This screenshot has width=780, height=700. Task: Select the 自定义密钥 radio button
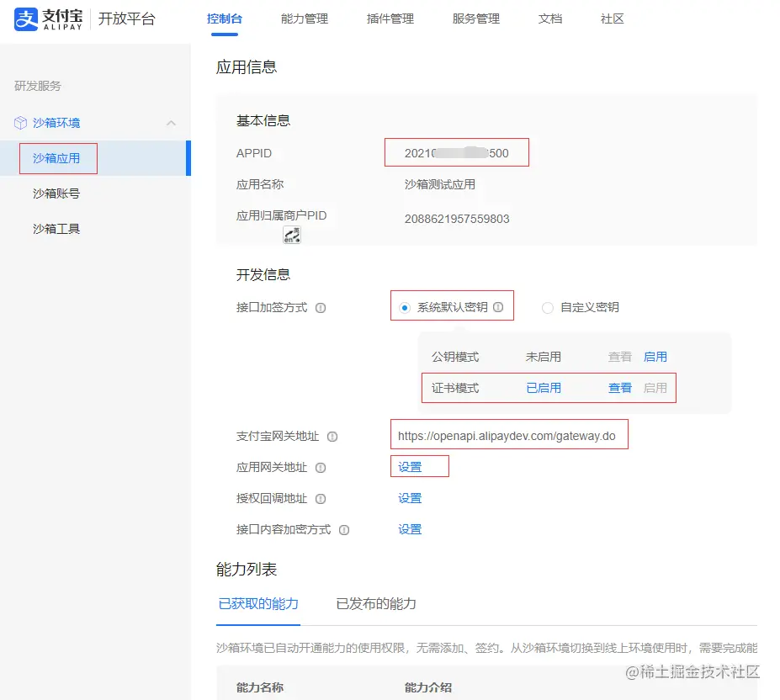pyautogui.click(x=547, y=308)
